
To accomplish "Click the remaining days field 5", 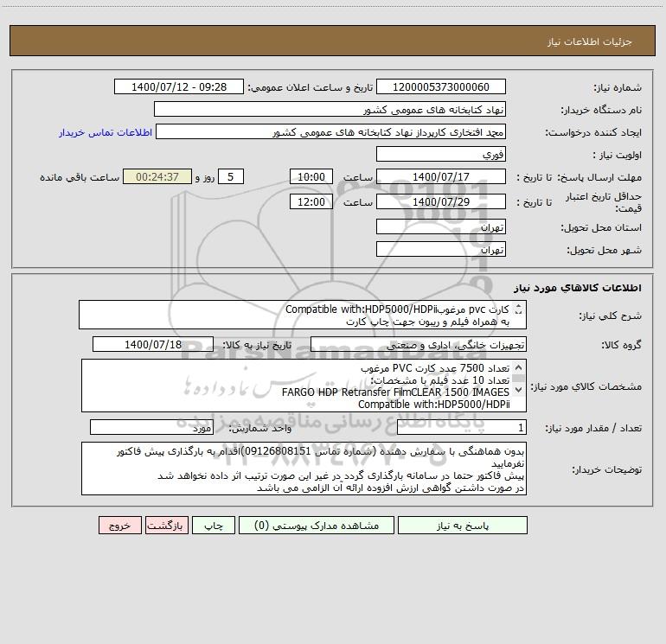I will coord(231,176).
